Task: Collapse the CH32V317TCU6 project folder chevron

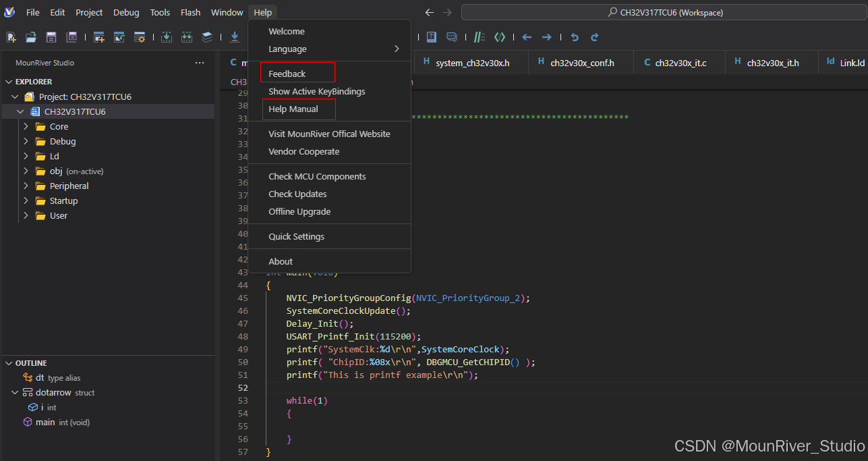Action: coord(20,111)
